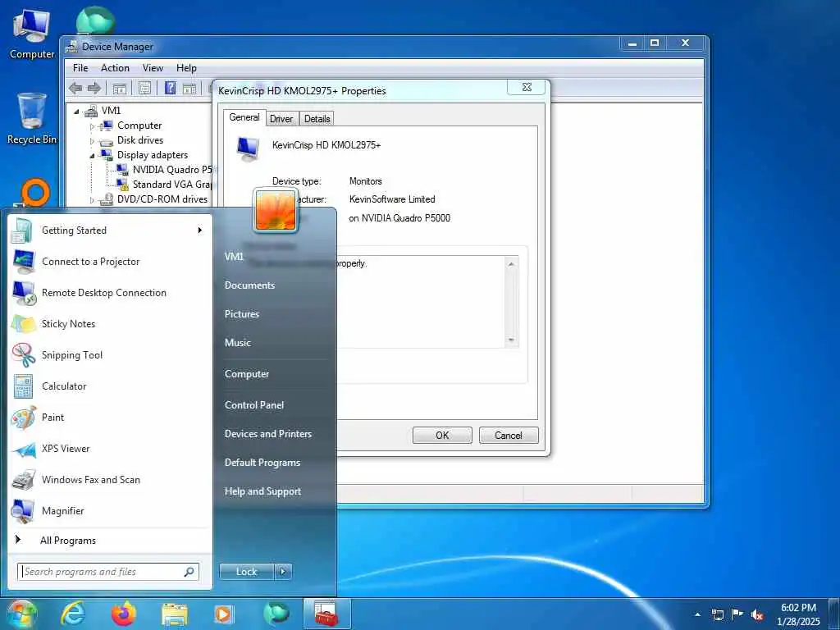Click device status scrollbar up arrow
The width and height of the screenshot is (840, 630).
click(x=512, y=264)
